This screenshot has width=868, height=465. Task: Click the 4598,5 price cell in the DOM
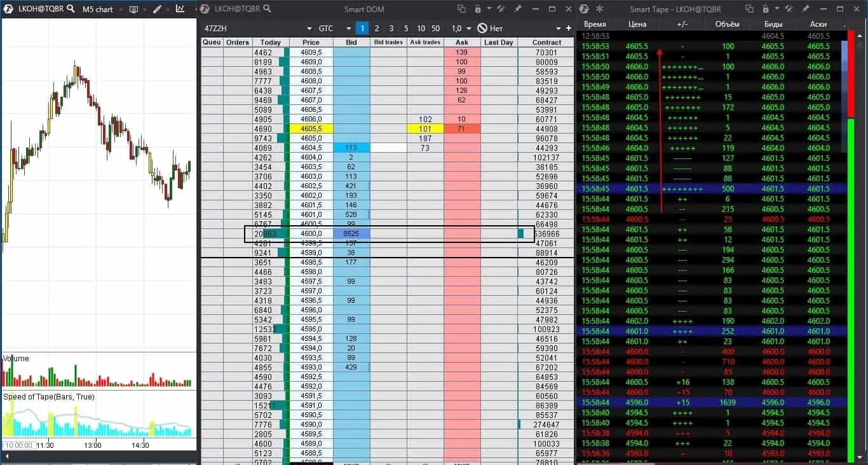(311, 262)
